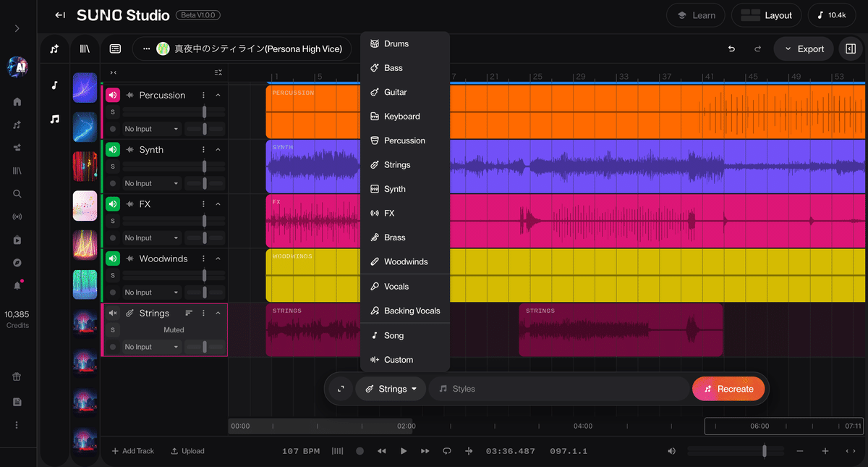Open the Strings instrument selector beside Styles
Screen dimensions: 868x467
390,389
